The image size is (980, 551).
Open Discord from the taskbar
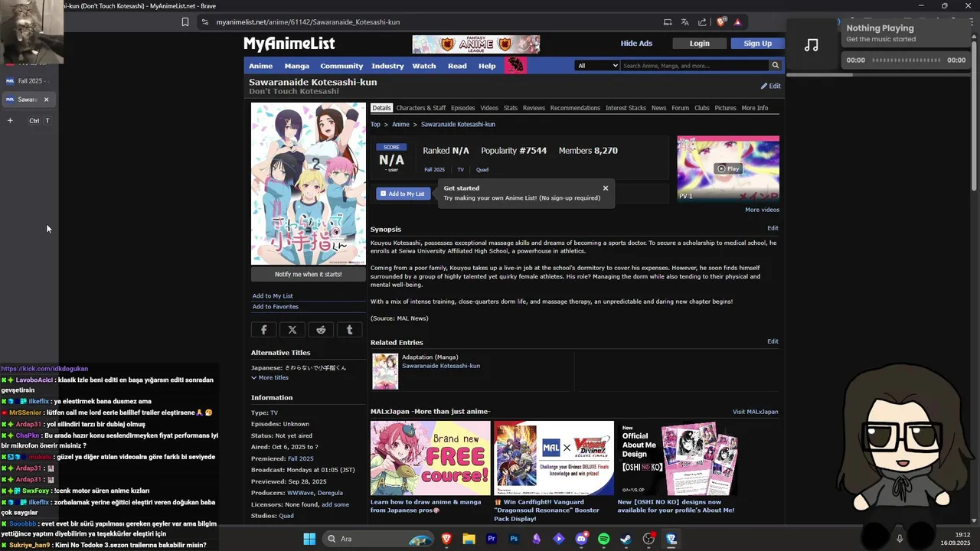[581, 539]
